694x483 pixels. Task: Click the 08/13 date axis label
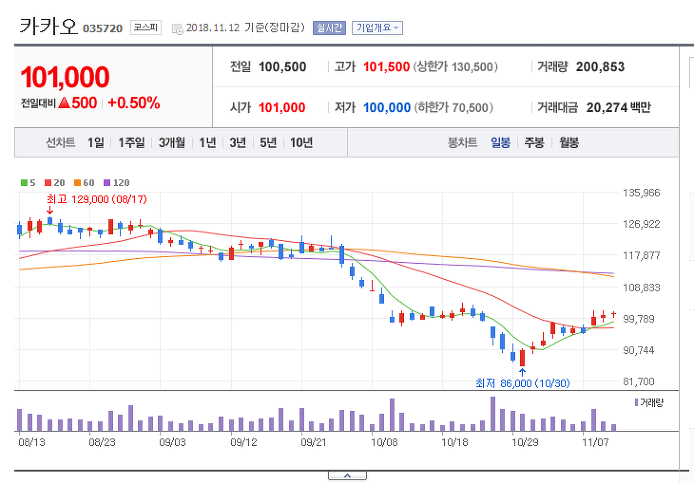32,442
